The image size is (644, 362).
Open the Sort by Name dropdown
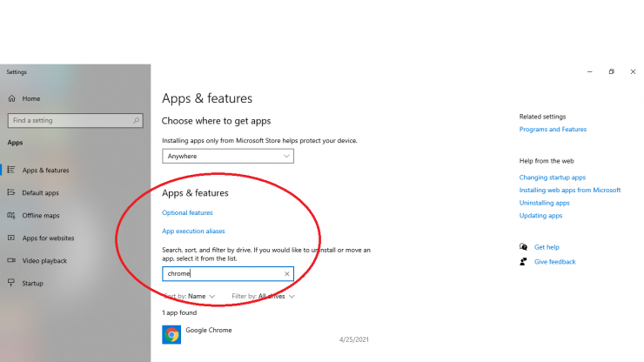pos(190,296)
